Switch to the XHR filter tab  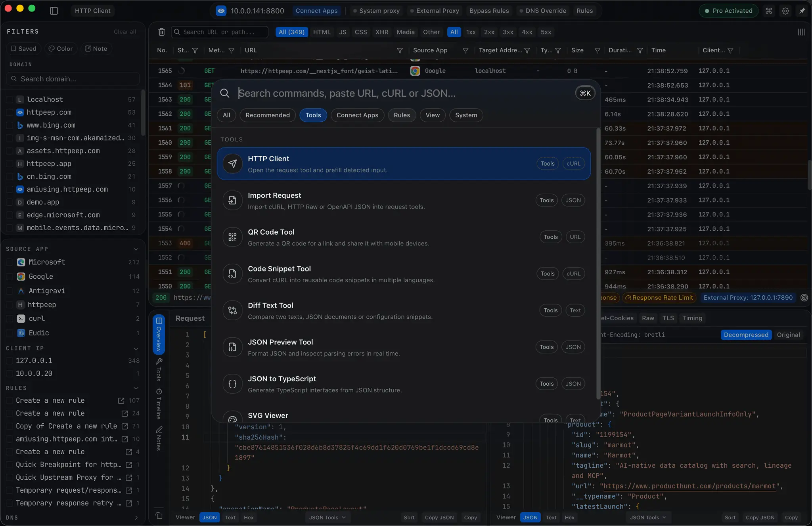[382, 32]
